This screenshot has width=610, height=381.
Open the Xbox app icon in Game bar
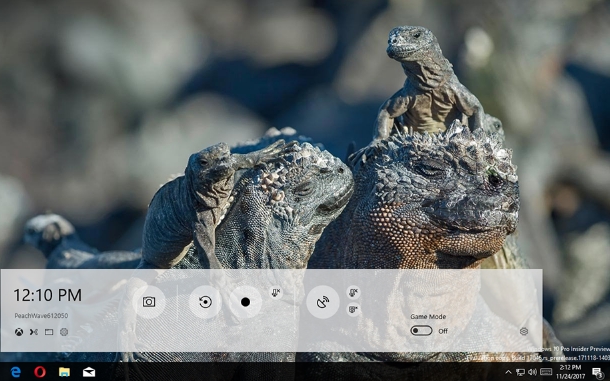(19, 332)
